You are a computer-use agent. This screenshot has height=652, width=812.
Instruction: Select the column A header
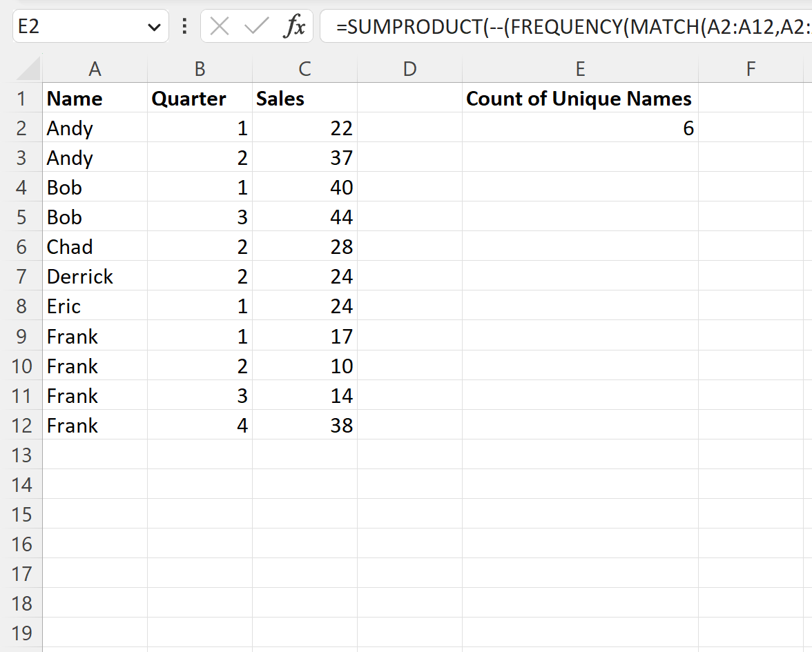[95, 68]
